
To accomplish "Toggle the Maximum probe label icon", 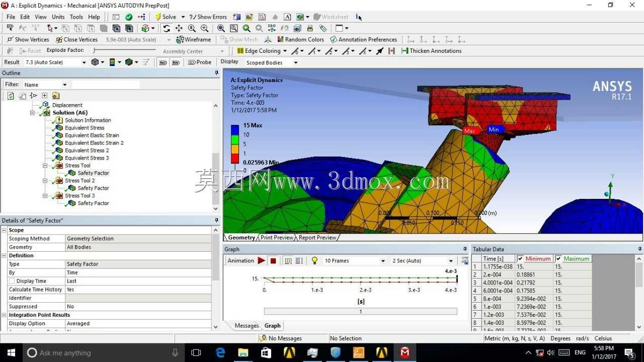I will coord(163,62).
